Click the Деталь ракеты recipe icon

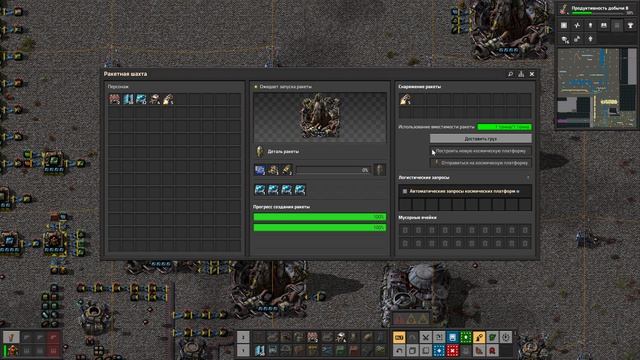click(260, 151)
